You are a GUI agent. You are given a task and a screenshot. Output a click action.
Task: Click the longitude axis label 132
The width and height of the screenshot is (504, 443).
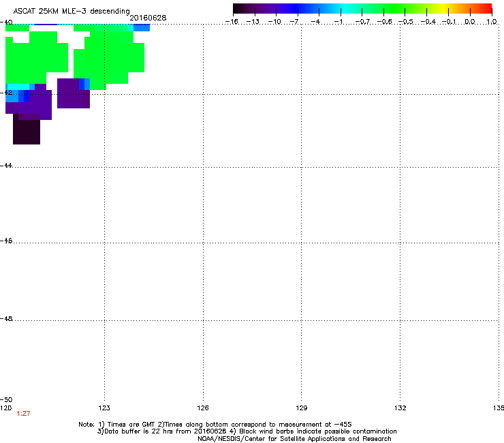400,408
